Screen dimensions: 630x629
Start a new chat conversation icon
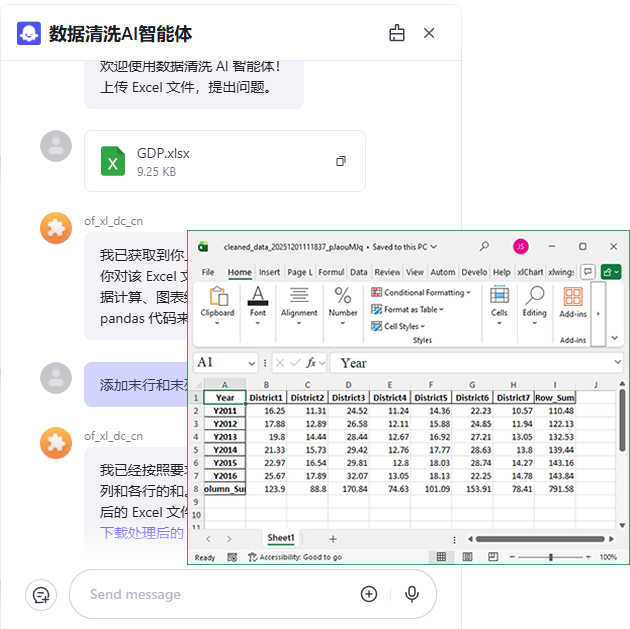tap(41, 594)
